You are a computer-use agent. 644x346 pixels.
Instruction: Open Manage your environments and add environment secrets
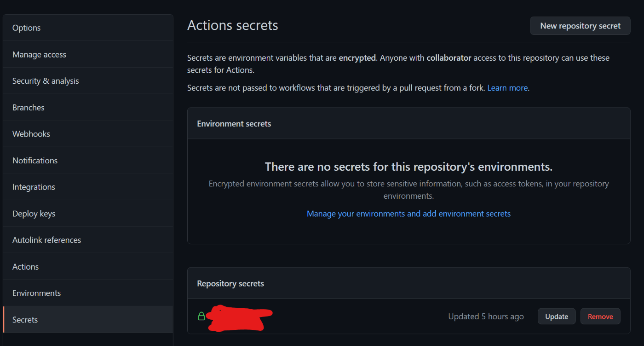click(408, 213)
